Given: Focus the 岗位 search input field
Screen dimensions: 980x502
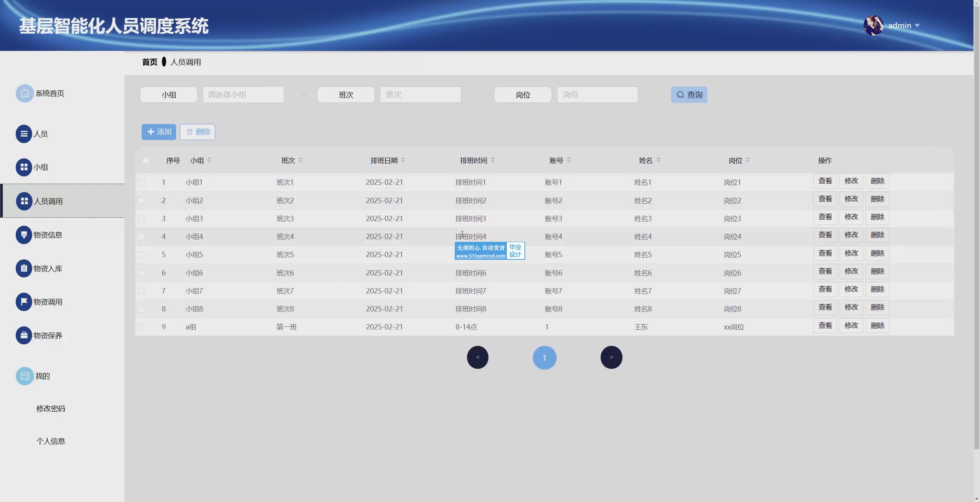Looking at the screenshot, I should [x=598, y=95].
